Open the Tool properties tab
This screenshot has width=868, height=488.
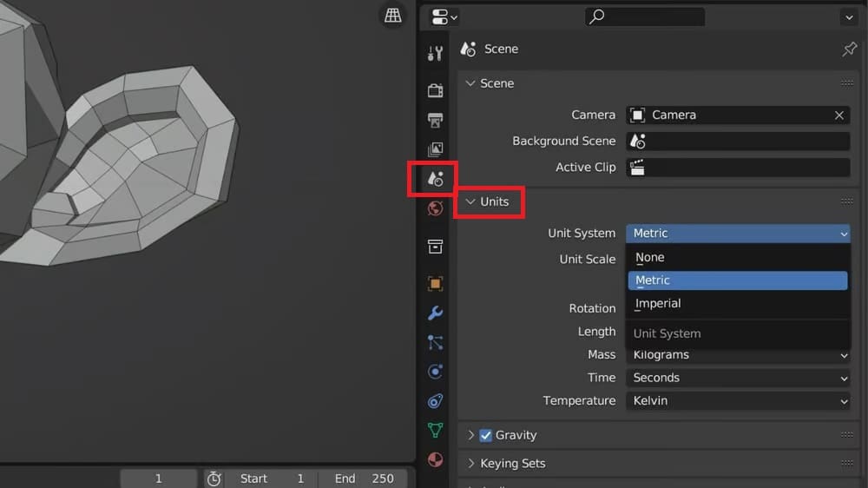(435, 53)
